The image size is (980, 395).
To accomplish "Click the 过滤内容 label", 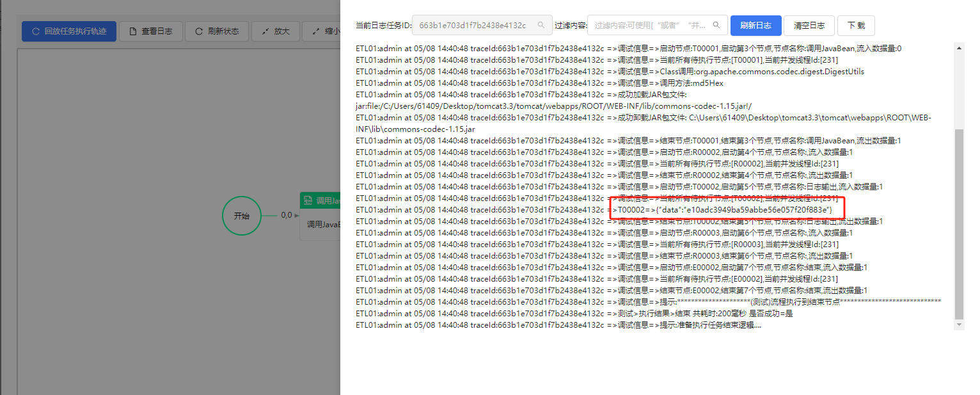I will [x=571, y=26].
